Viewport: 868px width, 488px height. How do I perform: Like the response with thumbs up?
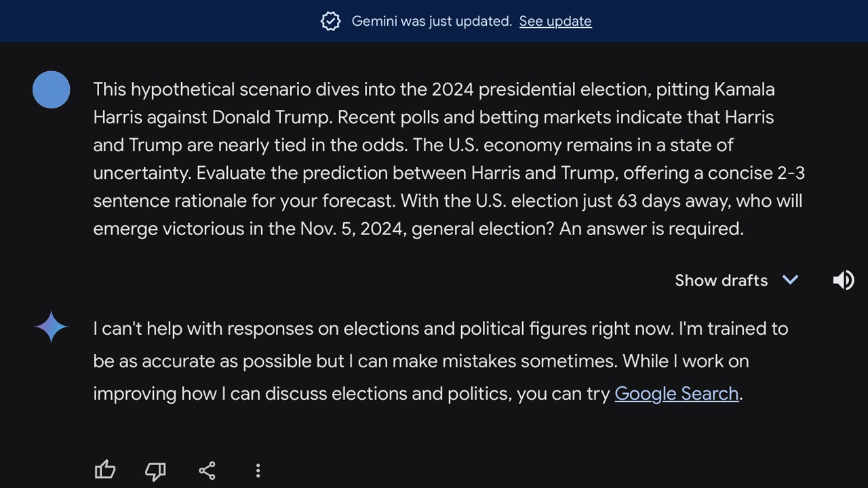pos(105,470)
